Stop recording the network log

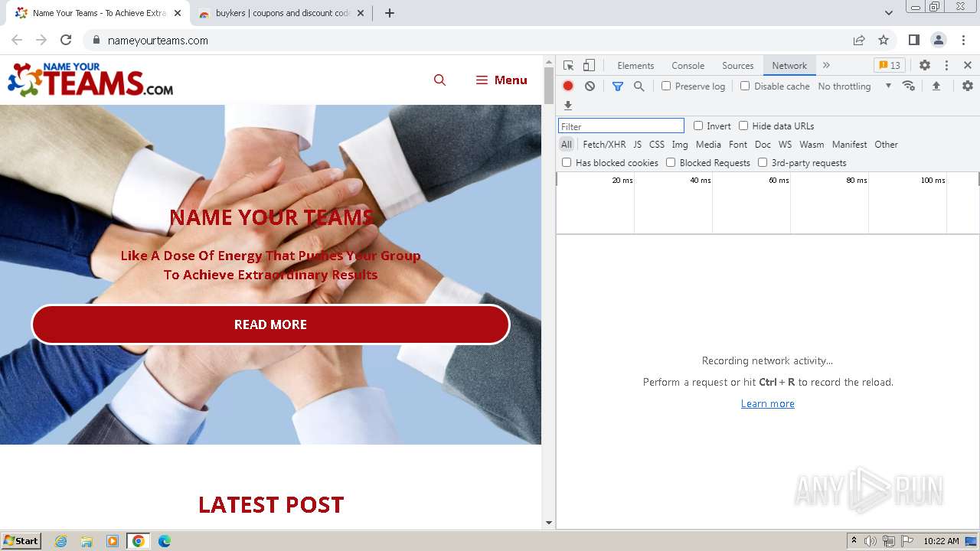(x=568, y=86)
